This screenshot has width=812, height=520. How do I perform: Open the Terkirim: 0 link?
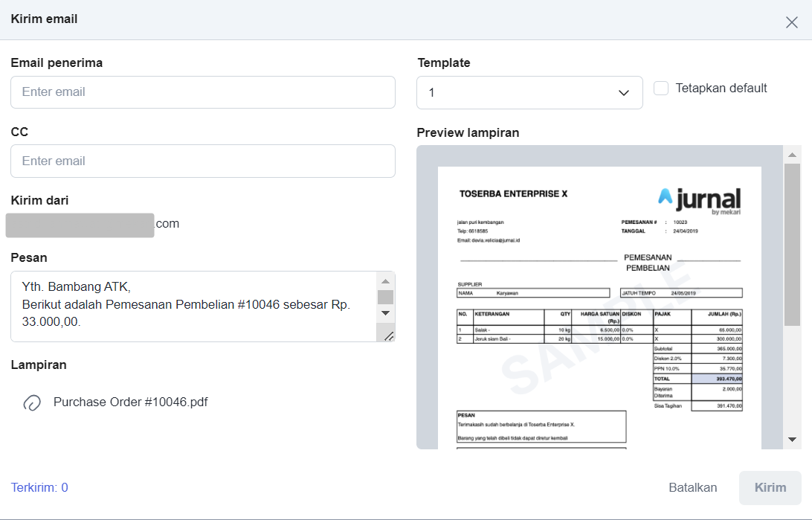coord(39,488)
